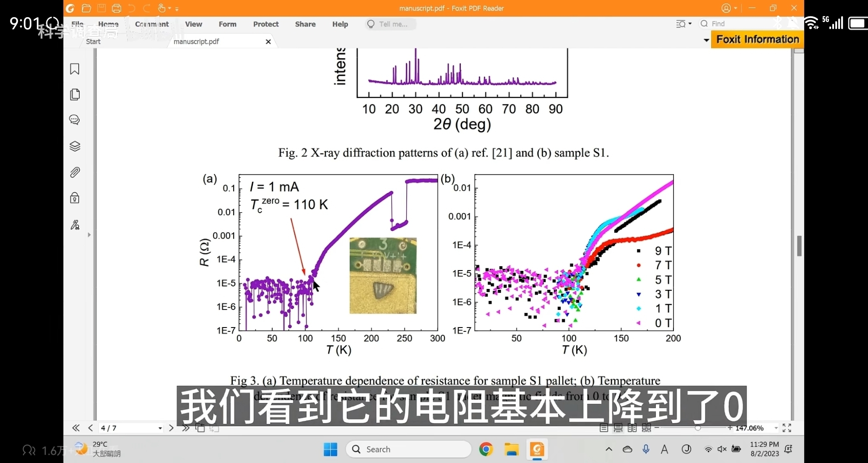
Task: Click the Print icon in the toolbar
Action: (116, 8)
